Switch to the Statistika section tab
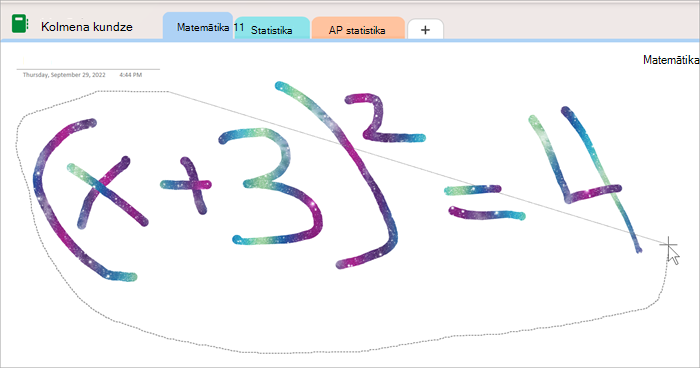This screenshot has height=368, width=700. pos(272,29)
